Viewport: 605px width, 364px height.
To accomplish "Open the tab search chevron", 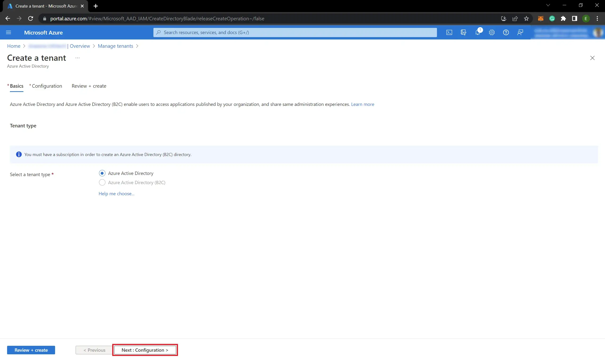I will coord(548,5).
